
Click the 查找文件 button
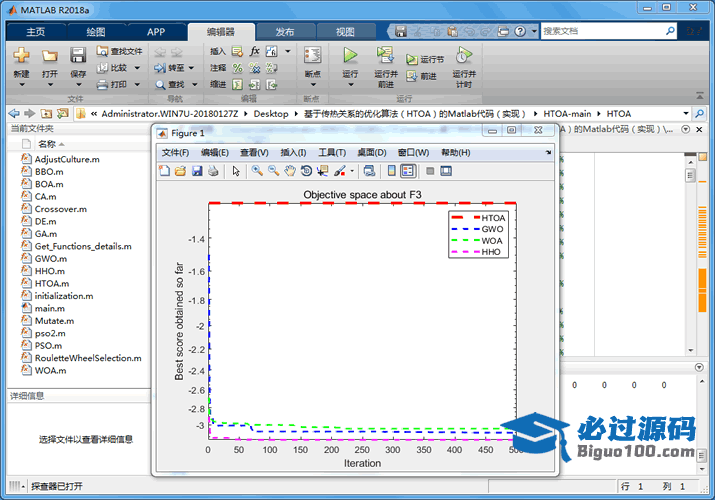pos(120,51)
